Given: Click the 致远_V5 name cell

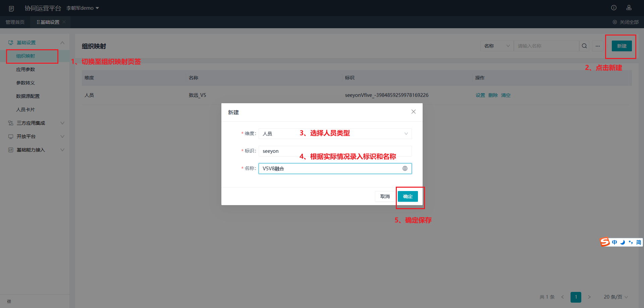Looking at the screenshot, I should [198, 95].
